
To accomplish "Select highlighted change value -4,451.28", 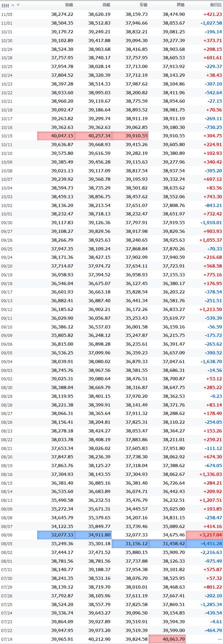I will [x=205, y=544].
